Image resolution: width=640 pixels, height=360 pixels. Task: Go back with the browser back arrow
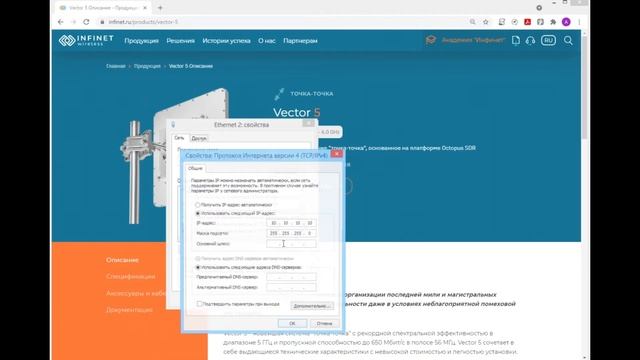coord(61,22)
